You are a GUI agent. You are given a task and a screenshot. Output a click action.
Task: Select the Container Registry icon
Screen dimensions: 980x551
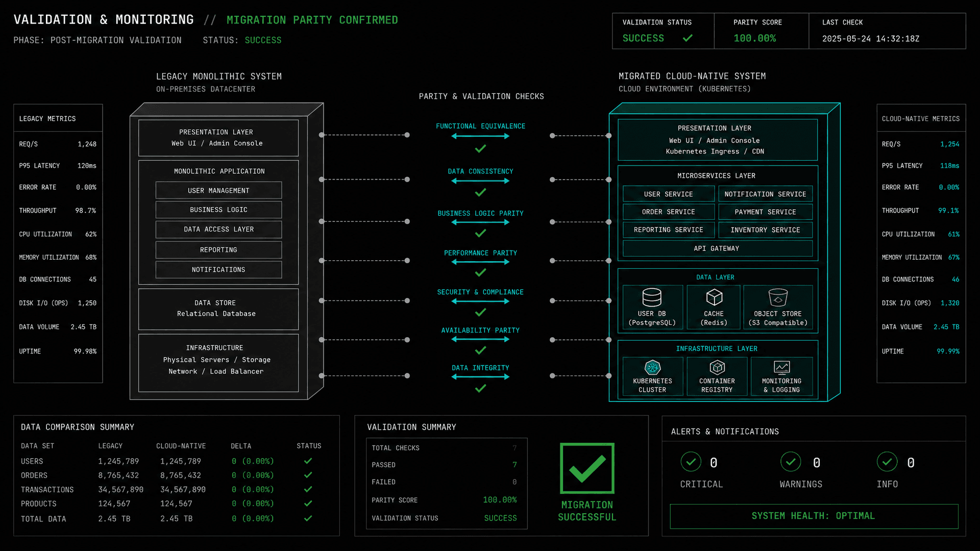(717, 367)
